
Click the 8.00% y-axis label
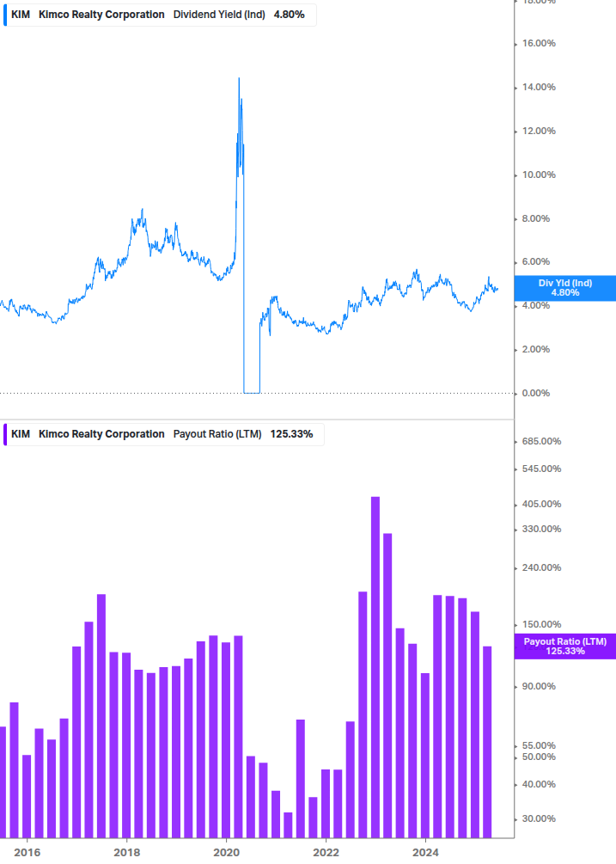[x=535, y=218]
